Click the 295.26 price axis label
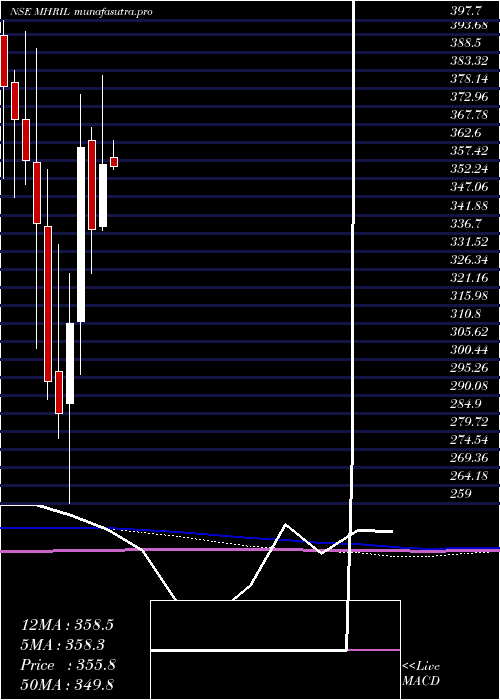The image size is (500, 700). (x=469, y=367)
